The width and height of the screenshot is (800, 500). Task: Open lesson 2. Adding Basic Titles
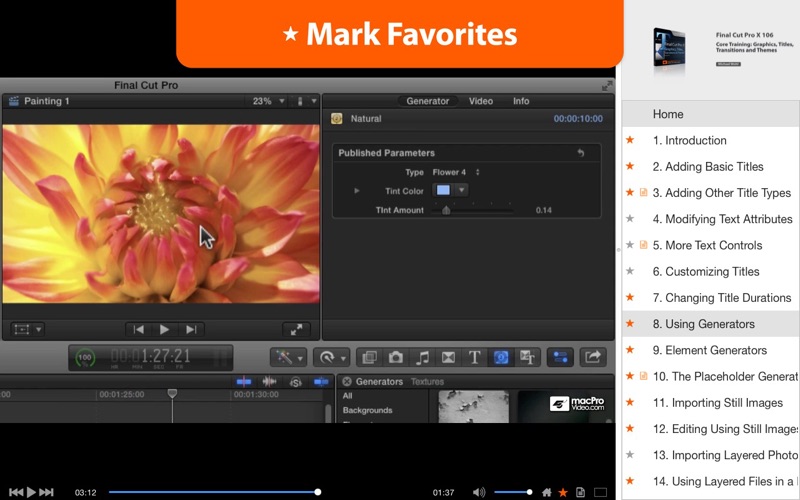[708, 166]
